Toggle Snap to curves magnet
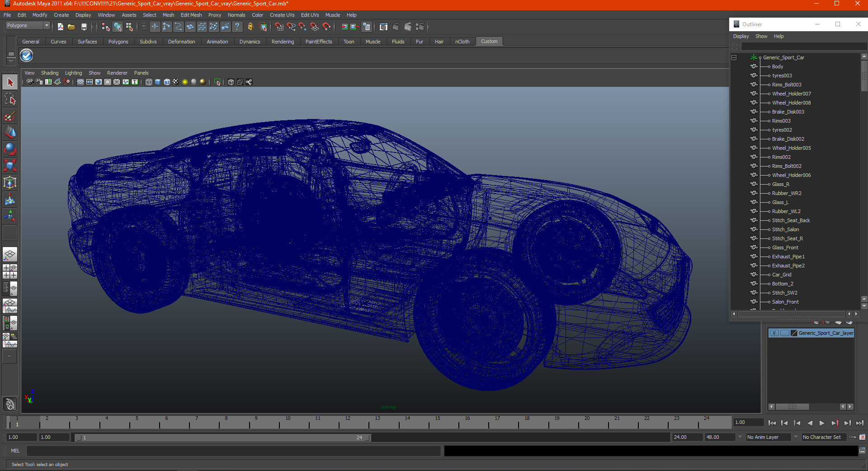The image size is (868, 471). click(291, 27)
